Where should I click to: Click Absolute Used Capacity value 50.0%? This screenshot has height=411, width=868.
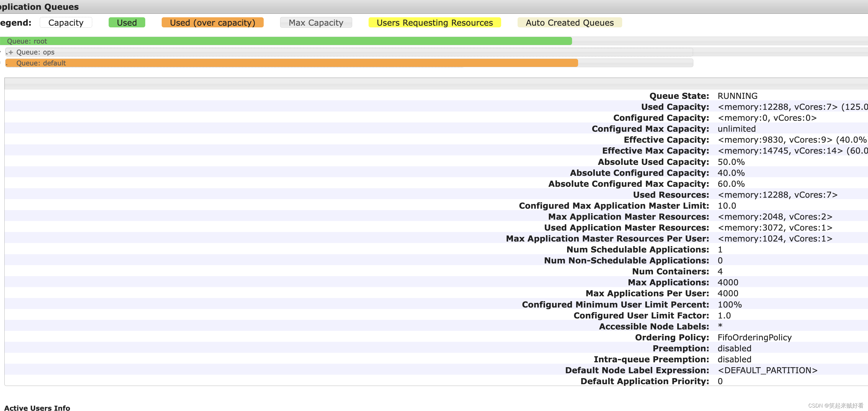731,162
